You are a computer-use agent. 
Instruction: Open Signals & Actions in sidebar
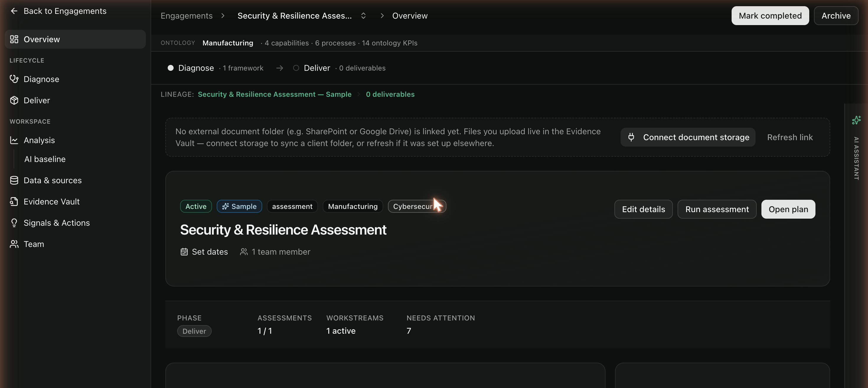[x=75, y=223]
